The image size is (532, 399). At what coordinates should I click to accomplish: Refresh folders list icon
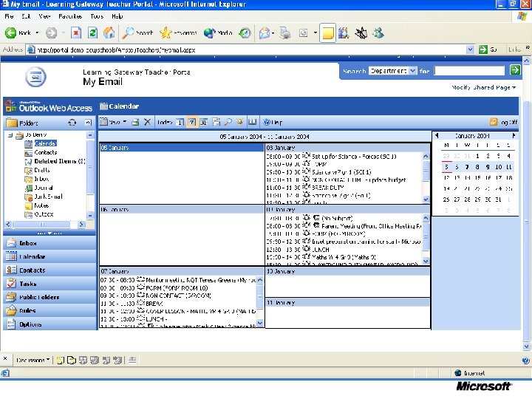pos(72,123)
